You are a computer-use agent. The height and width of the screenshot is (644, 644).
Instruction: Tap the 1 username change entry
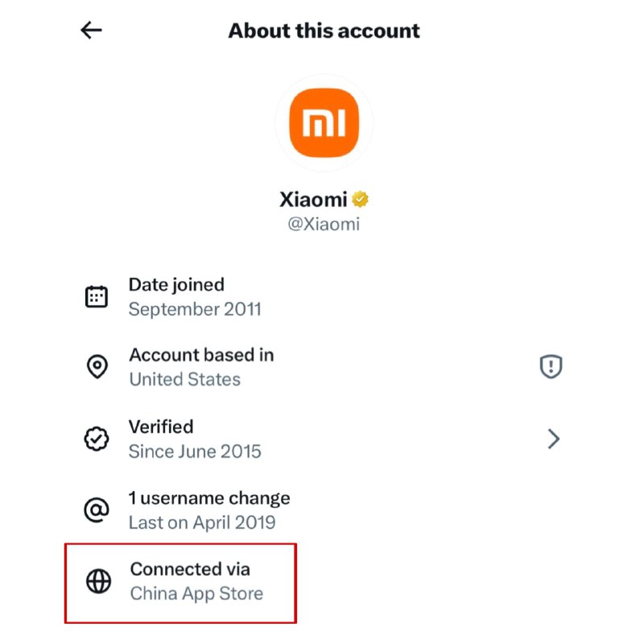pyautogui.click(x=209, y=510)
